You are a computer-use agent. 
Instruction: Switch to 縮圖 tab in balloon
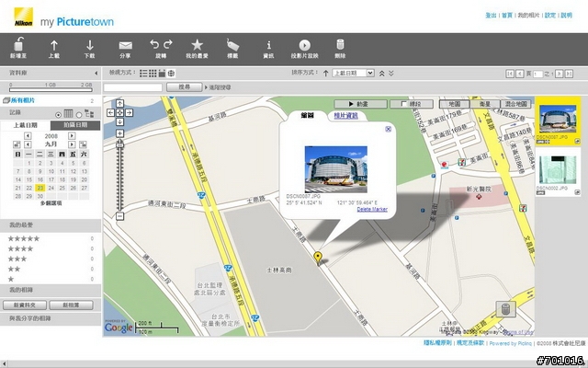(x=307, y=116)
